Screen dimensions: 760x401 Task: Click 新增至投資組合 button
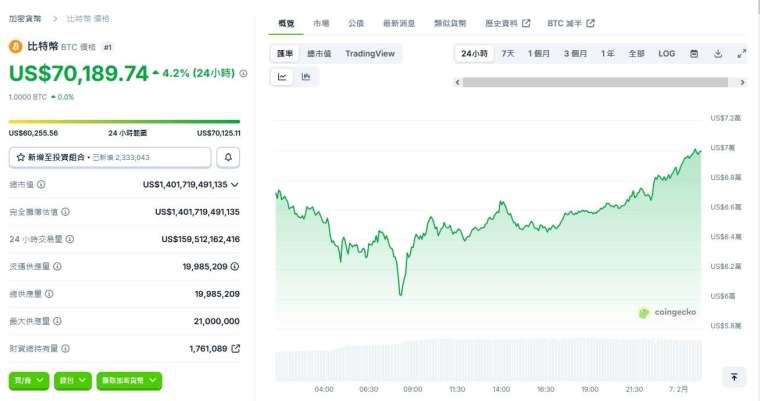click(x=110, y=157)
